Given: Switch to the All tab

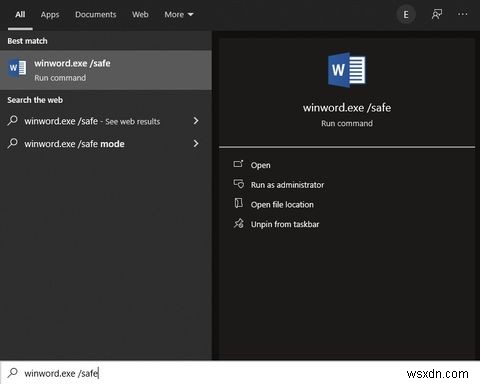Looking at the screenshot, I should (x=20, y=15).
